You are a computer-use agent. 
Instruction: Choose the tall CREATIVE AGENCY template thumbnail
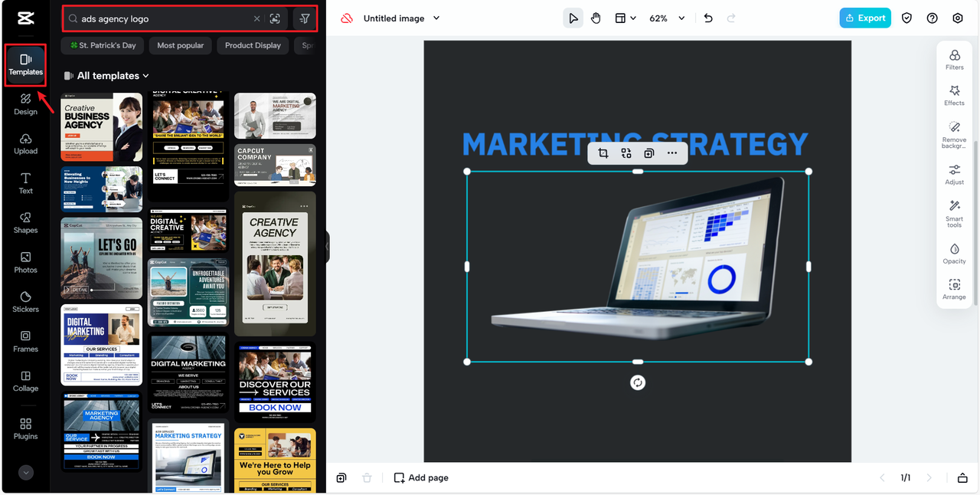[x=275, y=264]
